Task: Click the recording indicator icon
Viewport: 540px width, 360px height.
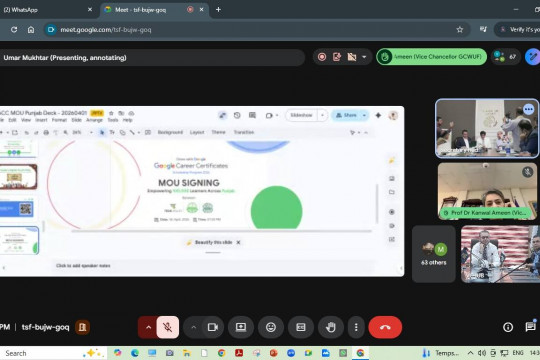Action: (x=322, y=57)
